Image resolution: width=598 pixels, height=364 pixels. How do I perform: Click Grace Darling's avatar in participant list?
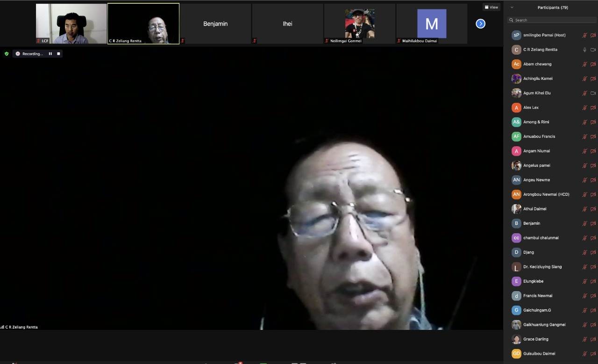[x=516, y=339]
